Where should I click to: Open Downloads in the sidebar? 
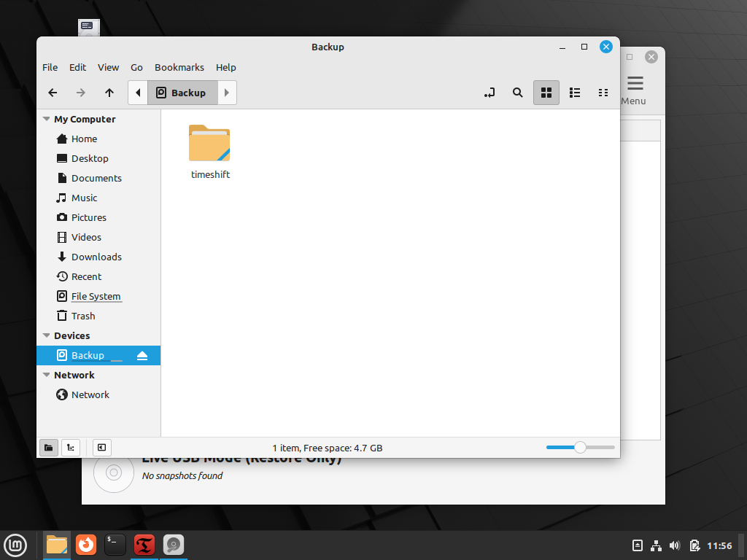click(x=98, y=257)
